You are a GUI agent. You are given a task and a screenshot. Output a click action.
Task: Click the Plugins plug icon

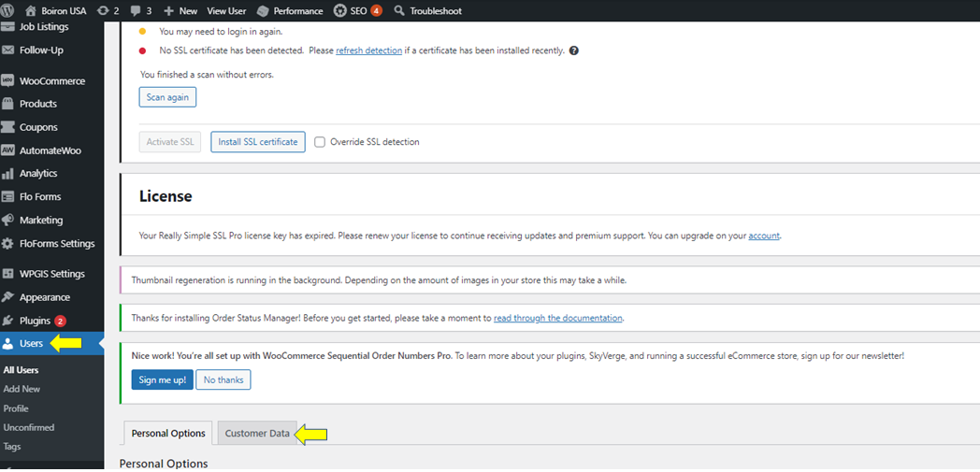point(8,321)
